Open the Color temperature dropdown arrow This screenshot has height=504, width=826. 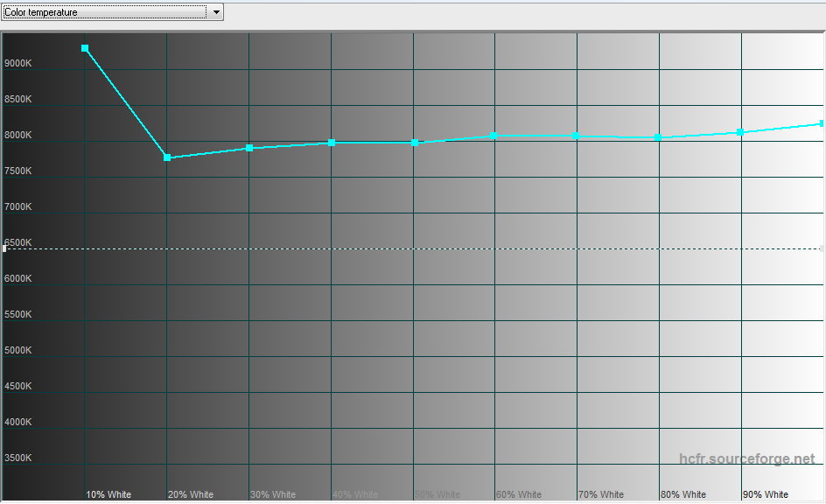[216, 12]
